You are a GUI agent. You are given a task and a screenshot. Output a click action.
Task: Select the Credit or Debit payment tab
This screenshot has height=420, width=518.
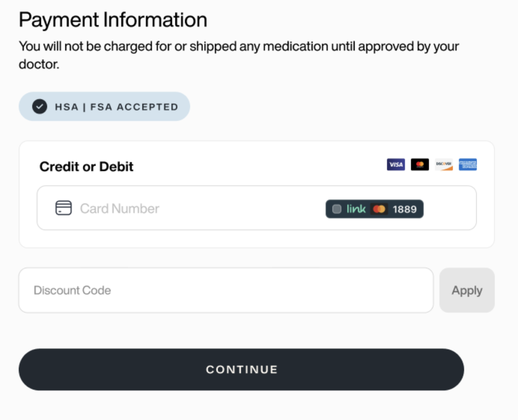(x=86, y=167)
